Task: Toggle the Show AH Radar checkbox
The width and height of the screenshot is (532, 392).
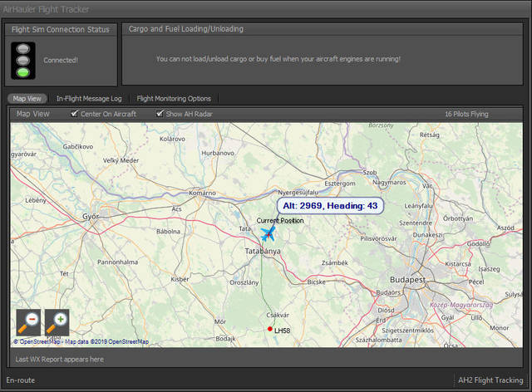Action: coord(160,113)
